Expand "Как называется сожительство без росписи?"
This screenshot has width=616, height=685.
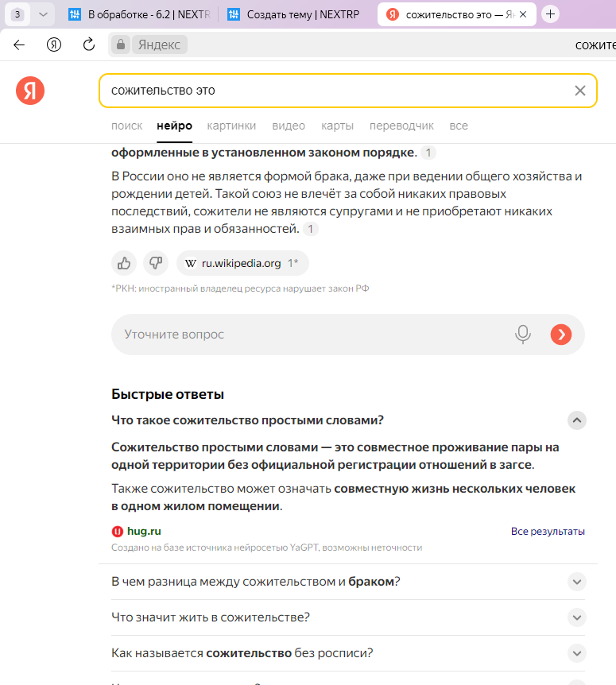coord(578,653)
